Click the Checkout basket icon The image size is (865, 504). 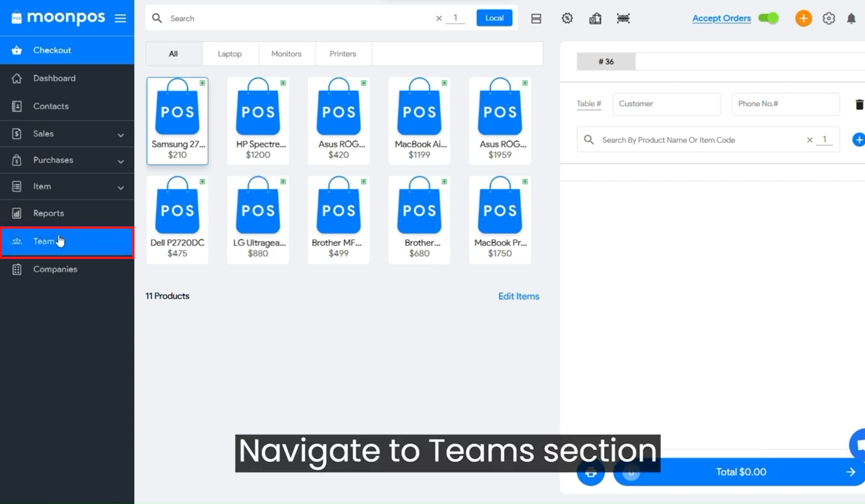pyautogui.click(x=17, y=50)
